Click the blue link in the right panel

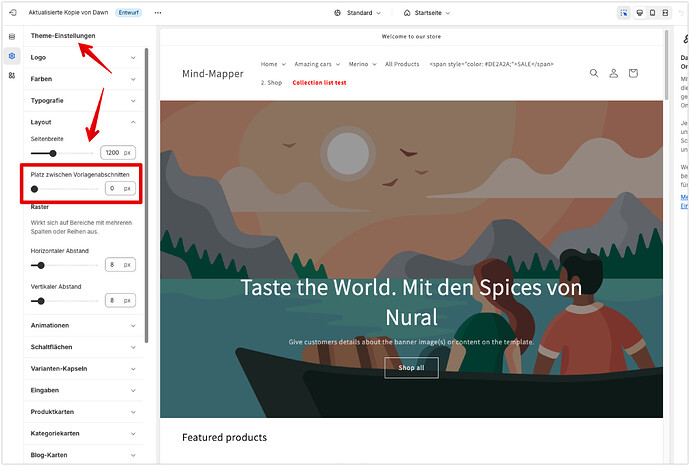684,202
